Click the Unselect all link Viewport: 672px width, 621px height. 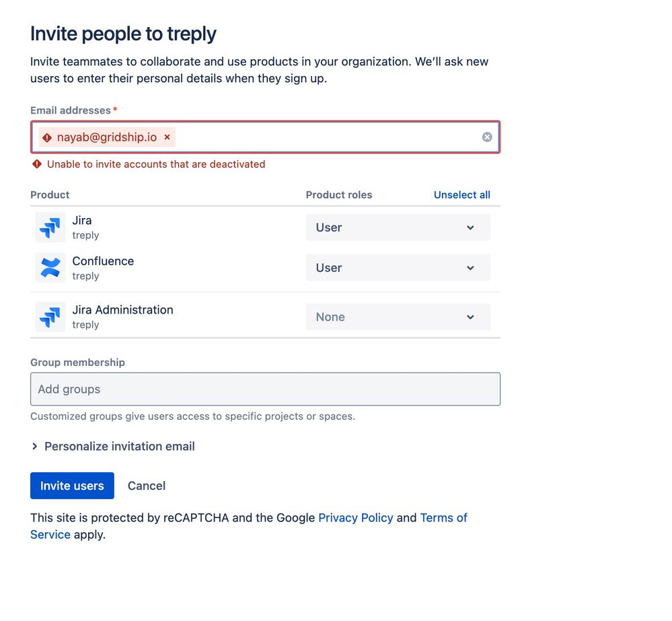click(x=461, y=195)
